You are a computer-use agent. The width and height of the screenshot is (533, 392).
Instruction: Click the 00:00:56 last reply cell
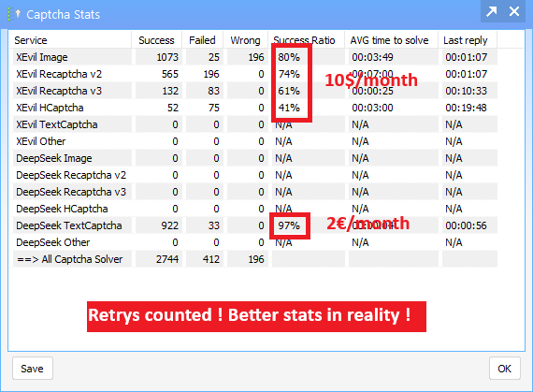coord(469,225)
